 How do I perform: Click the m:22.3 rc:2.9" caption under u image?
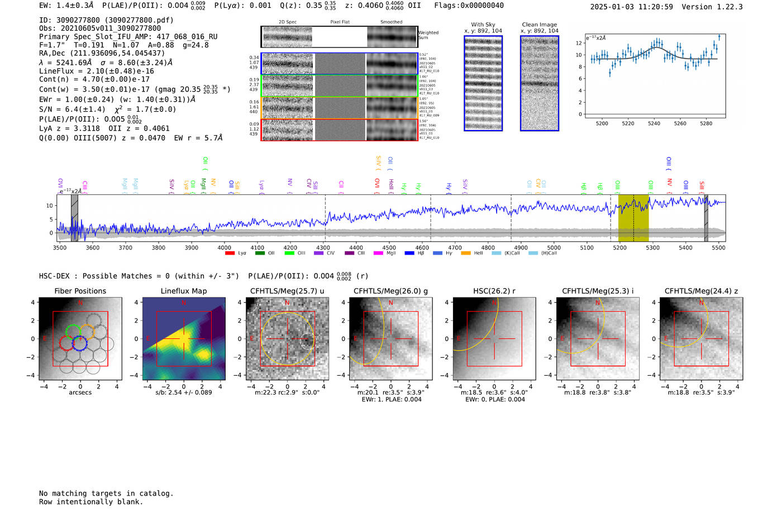287,392
